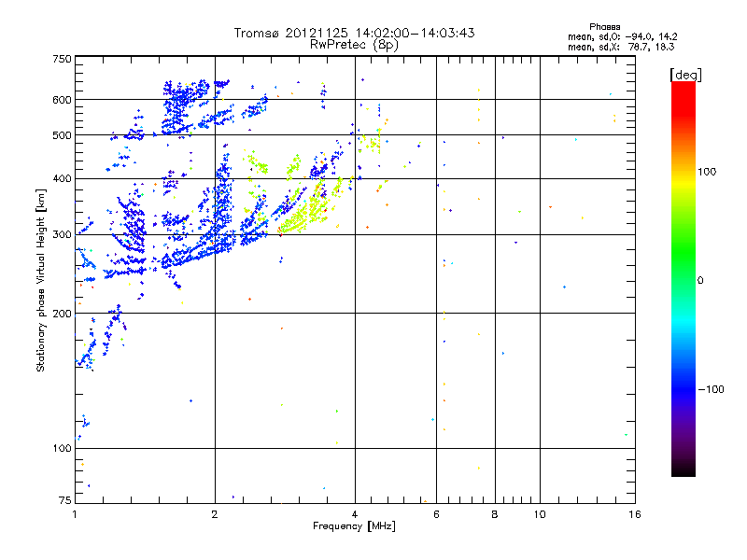
Task: Click x-axis tick label '10'
Action: [540, 514]
